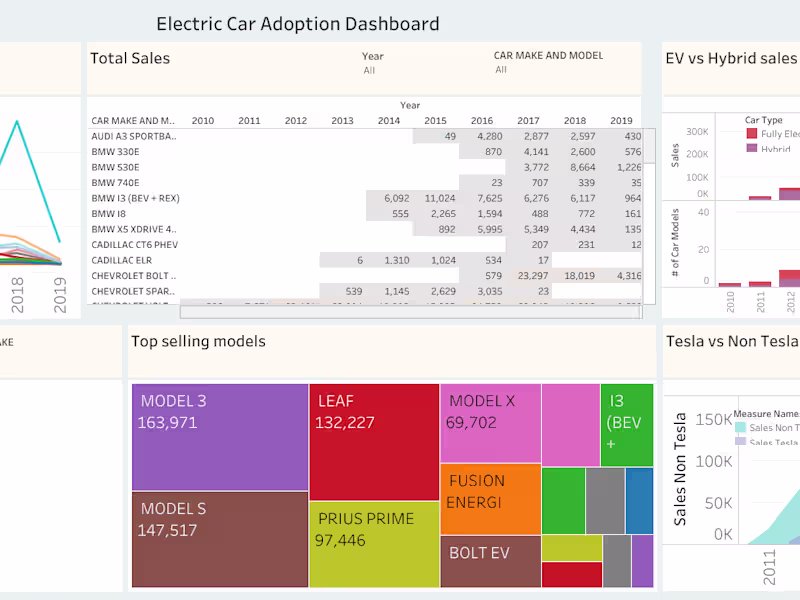The width and height of the screenshot is (800, 600).
Task: Click the 23,297 cell in Chevrolet Bolt row
Action: [533, 276]
